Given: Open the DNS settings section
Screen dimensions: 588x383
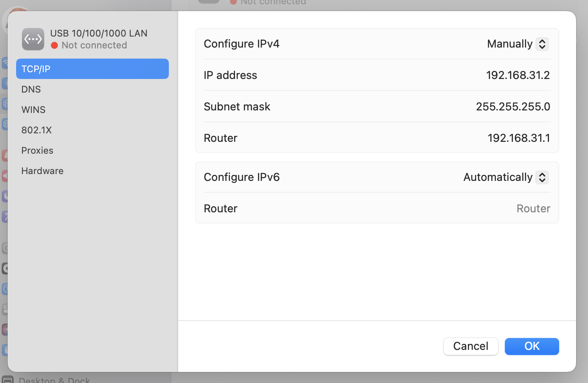Looking at the screenshot, I should tap(31, 89).
